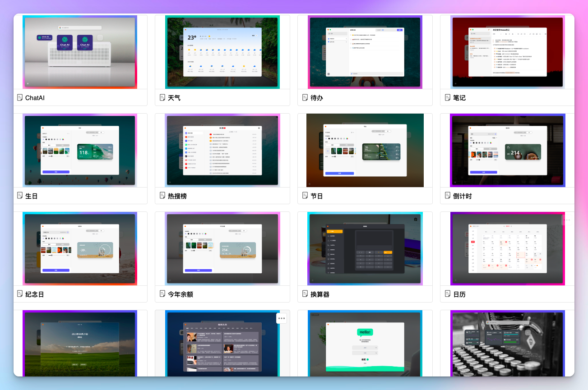Click the "天气" page title

[174, 98]
